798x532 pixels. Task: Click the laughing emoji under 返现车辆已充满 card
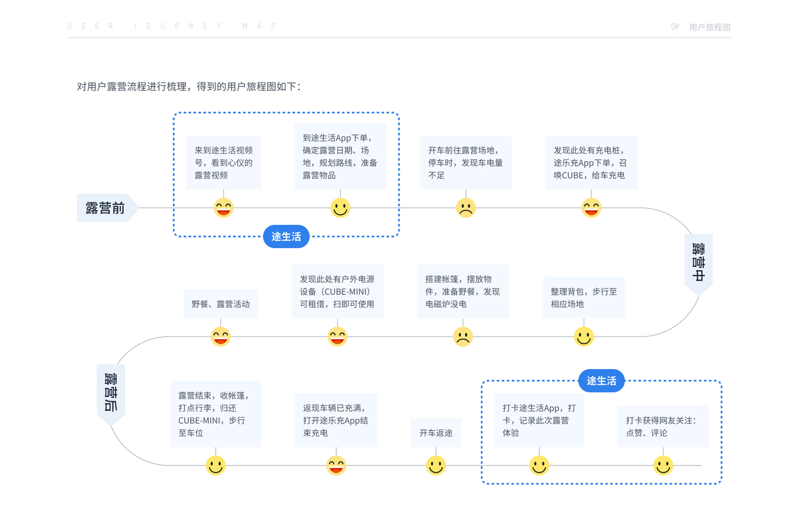tap(336, 466)
